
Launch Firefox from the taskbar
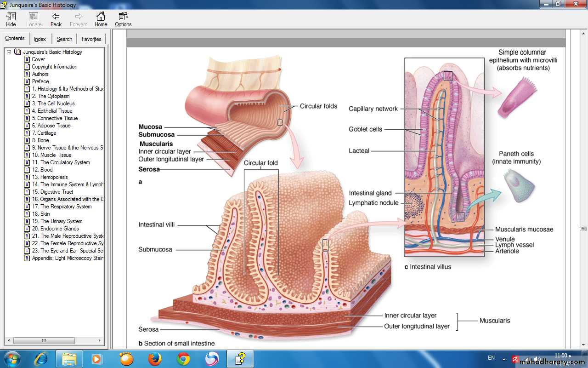(155, 359)
